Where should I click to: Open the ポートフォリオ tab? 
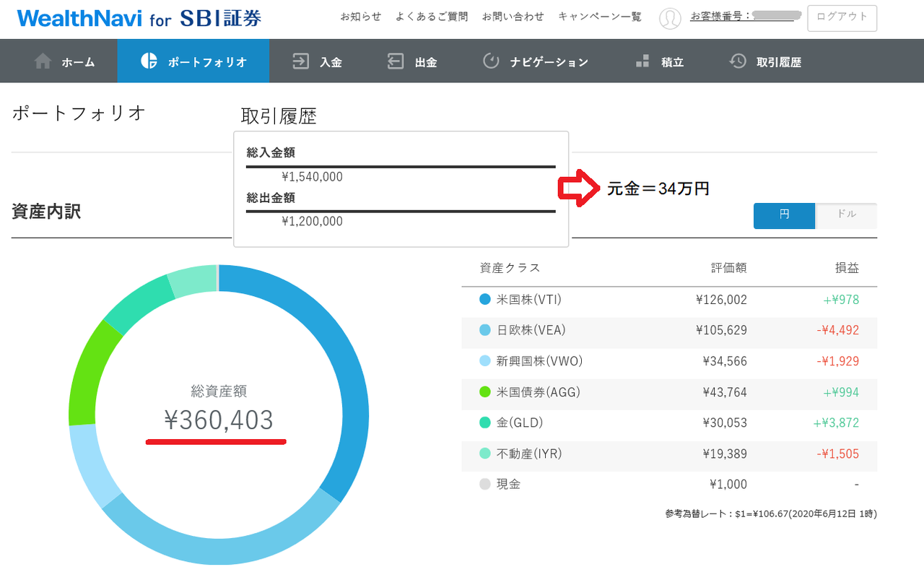click(x=193, y=61)
